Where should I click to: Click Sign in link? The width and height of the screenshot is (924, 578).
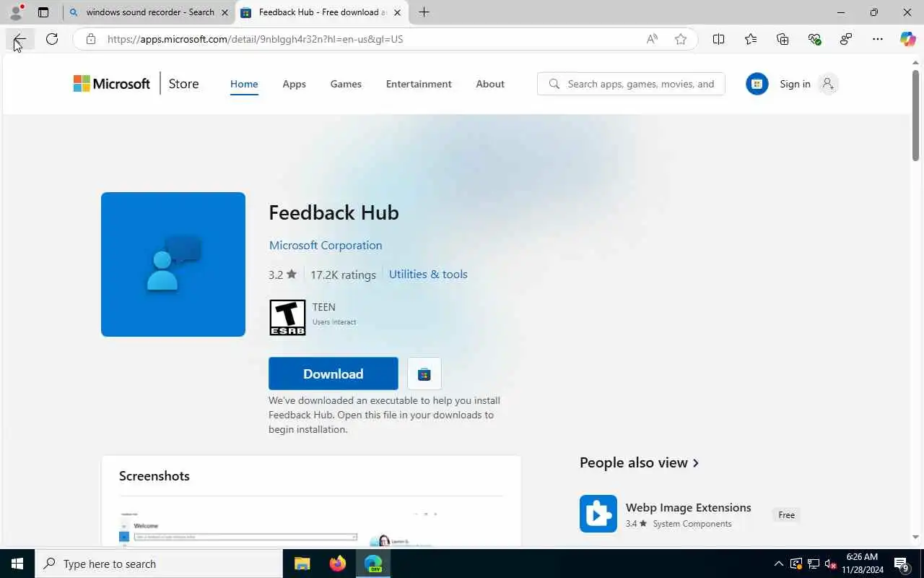click(795, 84)
